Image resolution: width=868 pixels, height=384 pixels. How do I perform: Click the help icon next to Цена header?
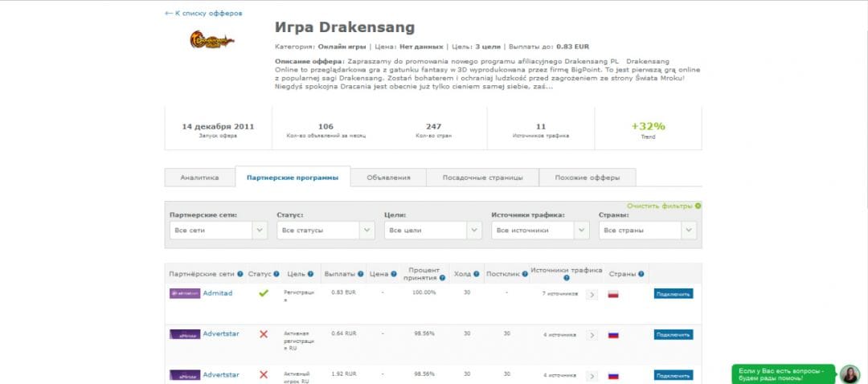394,274
